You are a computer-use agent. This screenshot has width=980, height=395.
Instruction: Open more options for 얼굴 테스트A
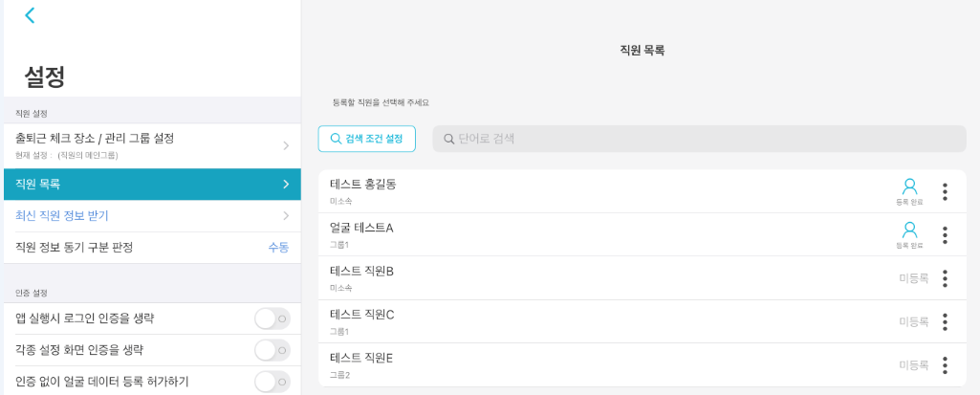(x=945, y=234)
